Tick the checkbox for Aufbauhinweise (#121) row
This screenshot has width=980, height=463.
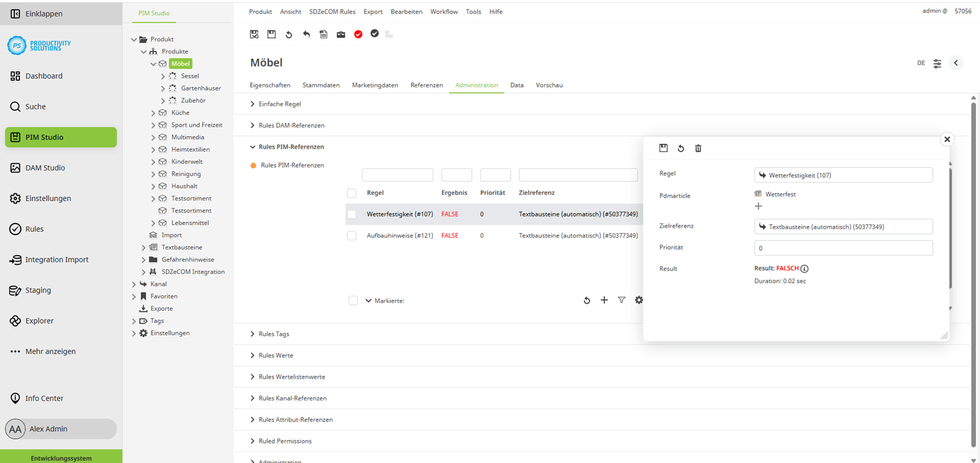351,236
